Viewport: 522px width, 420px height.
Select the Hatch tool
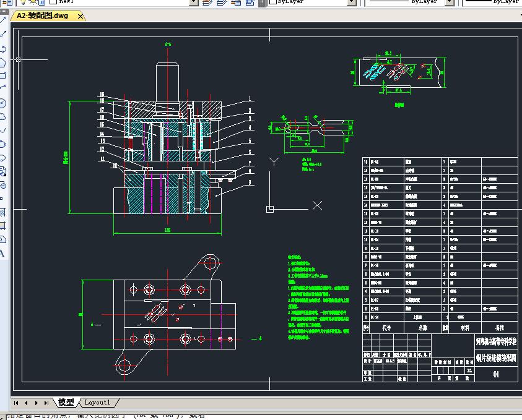point(3,212)
